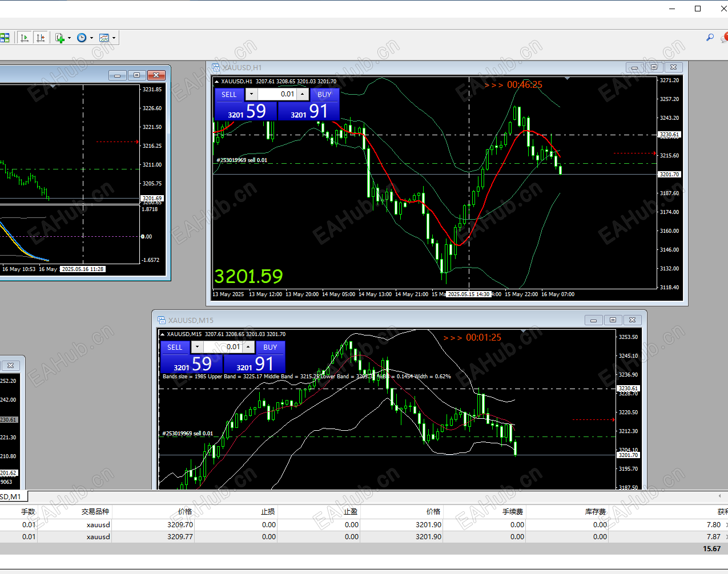Sort by the 止损 column header
This screenshot has width=728, height=574.
coord(268,512)
